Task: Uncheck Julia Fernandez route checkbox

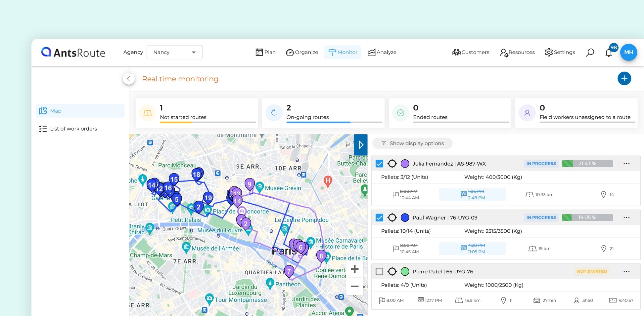Action: [x=380, y=164]
